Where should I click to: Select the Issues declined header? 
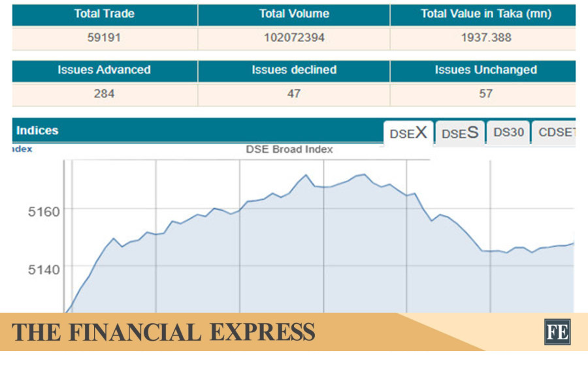click(294, 70)
